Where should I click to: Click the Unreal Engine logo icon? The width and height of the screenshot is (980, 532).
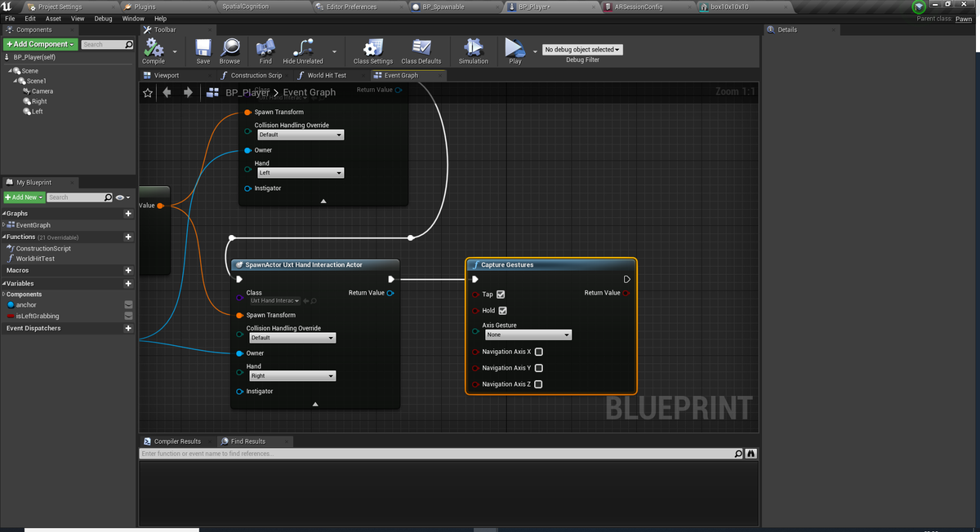7,7
